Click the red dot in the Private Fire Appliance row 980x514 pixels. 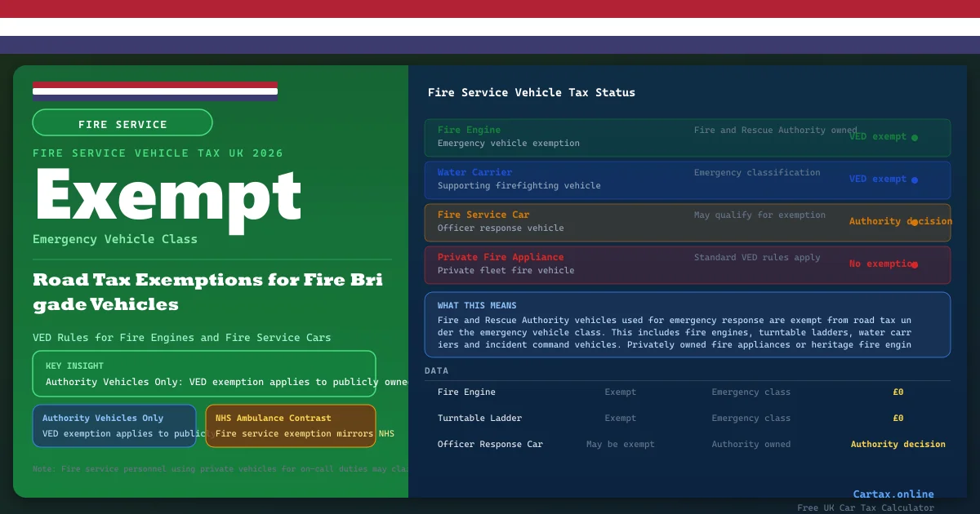[x=914, y=264]
